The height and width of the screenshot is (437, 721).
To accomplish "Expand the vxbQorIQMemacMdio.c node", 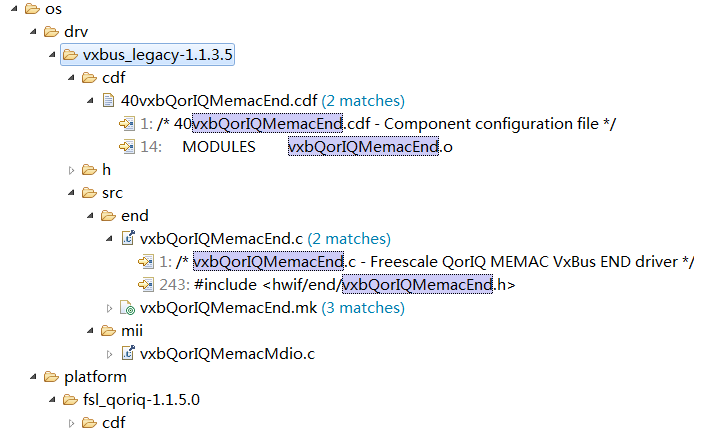I will (x=109, y=354).
